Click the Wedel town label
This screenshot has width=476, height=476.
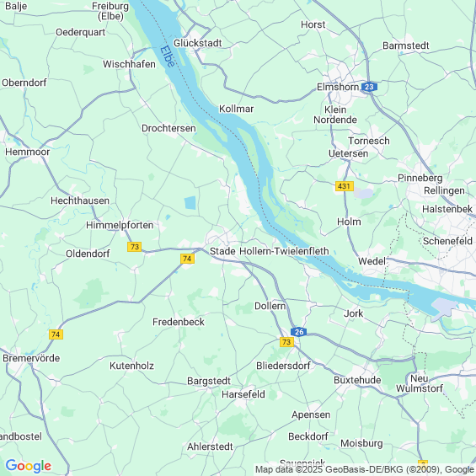pos(372,261)
